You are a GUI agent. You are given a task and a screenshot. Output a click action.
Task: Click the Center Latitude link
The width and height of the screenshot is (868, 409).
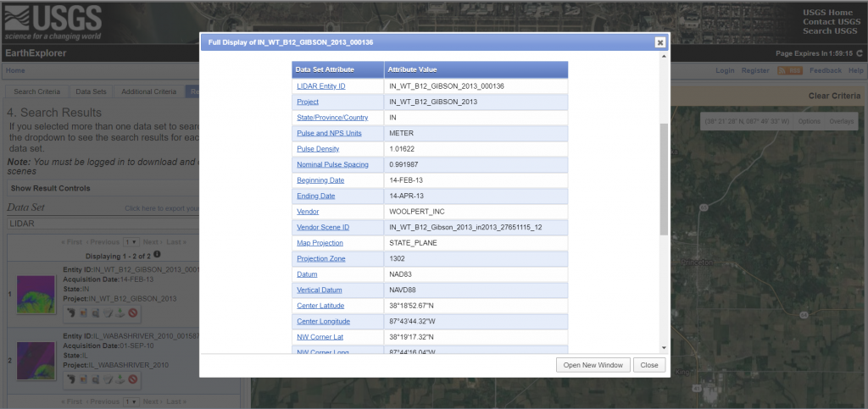(320, 306)
